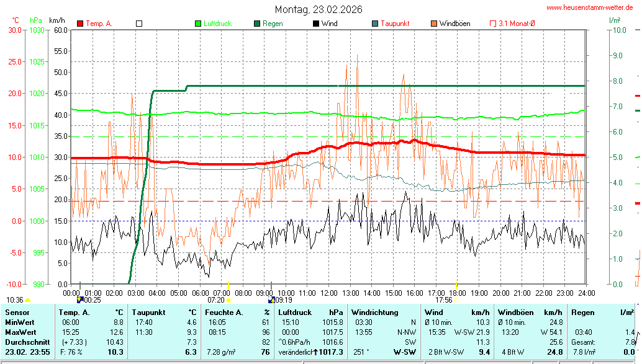Click the orange Windböen legend square

[433, 24]
